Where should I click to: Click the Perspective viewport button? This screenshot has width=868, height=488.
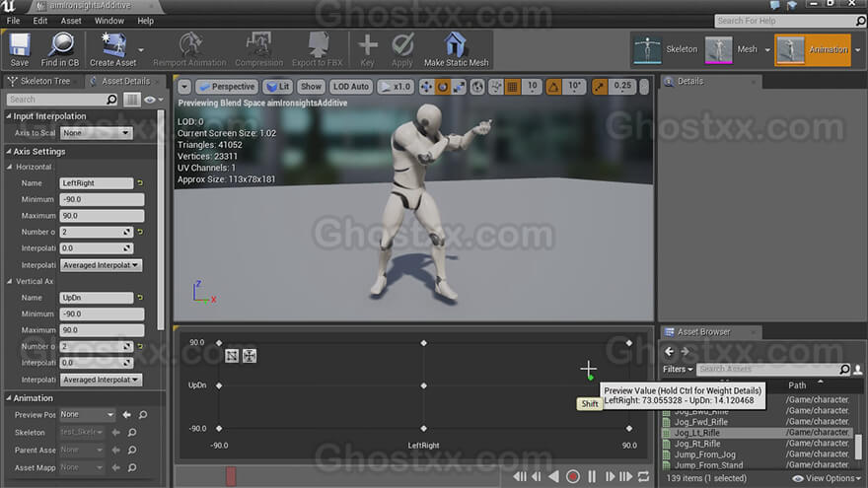[x=227, y=87]
